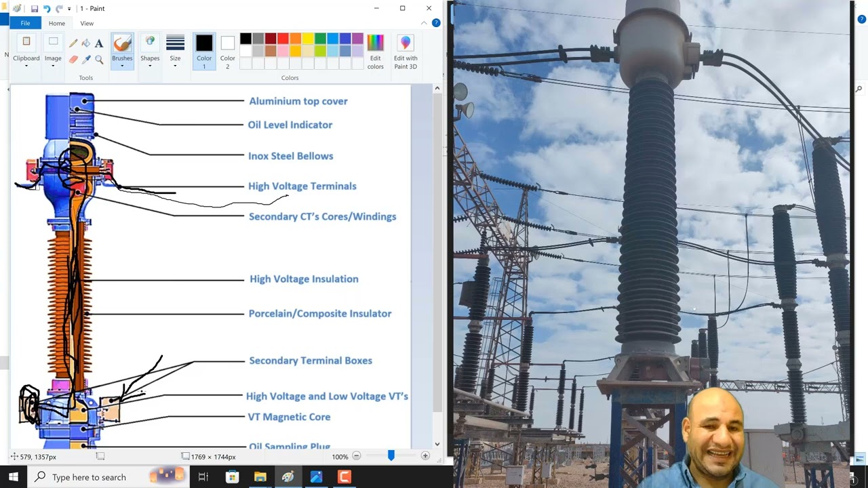Pick black color swatch
The height and width of the screenshot is (488, 868).
coord(245,39)
